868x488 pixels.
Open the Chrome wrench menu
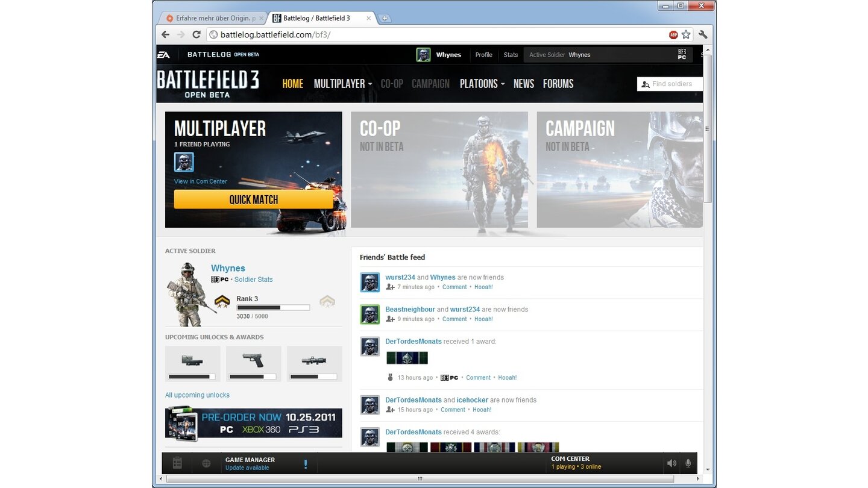click(x=703, y=34)
